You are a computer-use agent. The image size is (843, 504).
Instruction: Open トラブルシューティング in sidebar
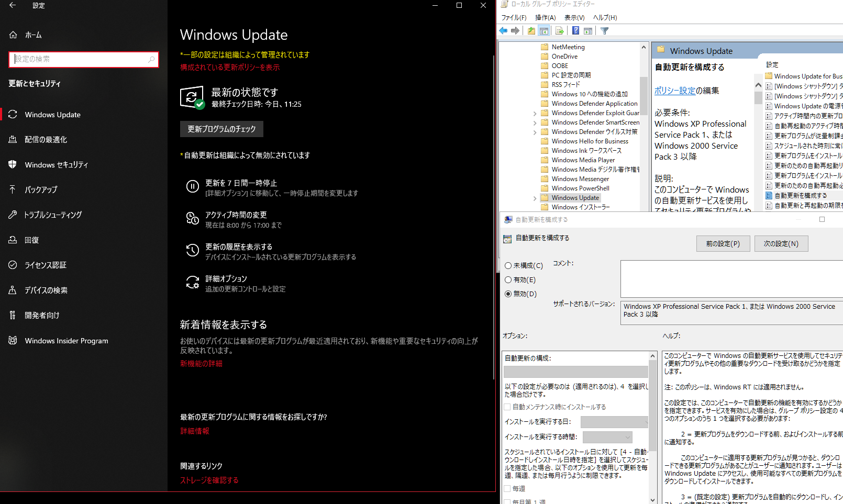tap(84, 215)
